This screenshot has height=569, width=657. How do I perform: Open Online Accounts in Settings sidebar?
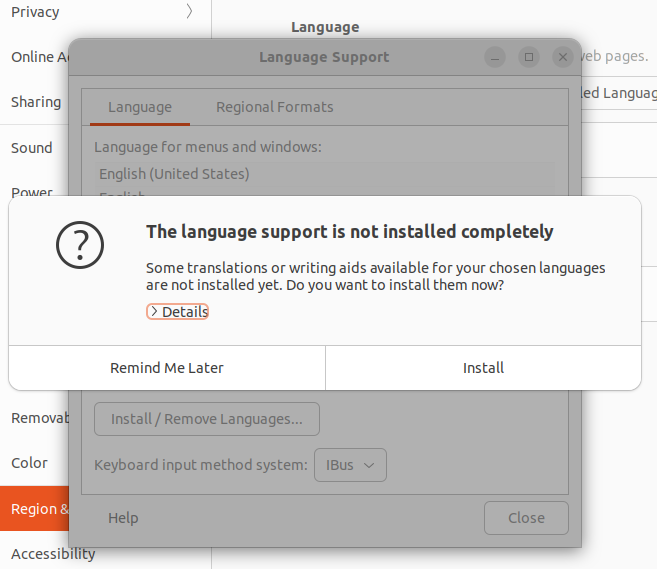point(34,57)
